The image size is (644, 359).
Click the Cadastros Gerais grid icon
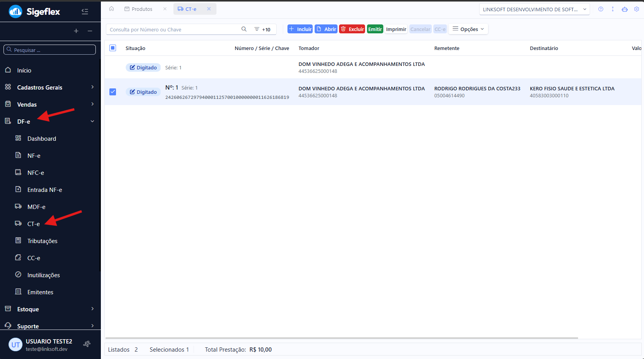pyautogui.click(x=8, y=87)
